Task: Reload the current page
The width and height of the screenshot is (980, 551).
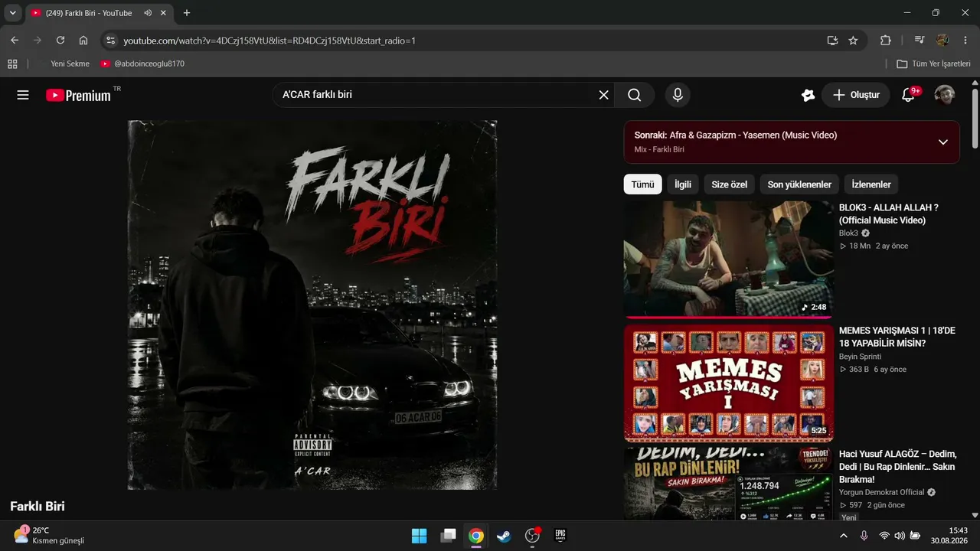Action: [60, 41]
